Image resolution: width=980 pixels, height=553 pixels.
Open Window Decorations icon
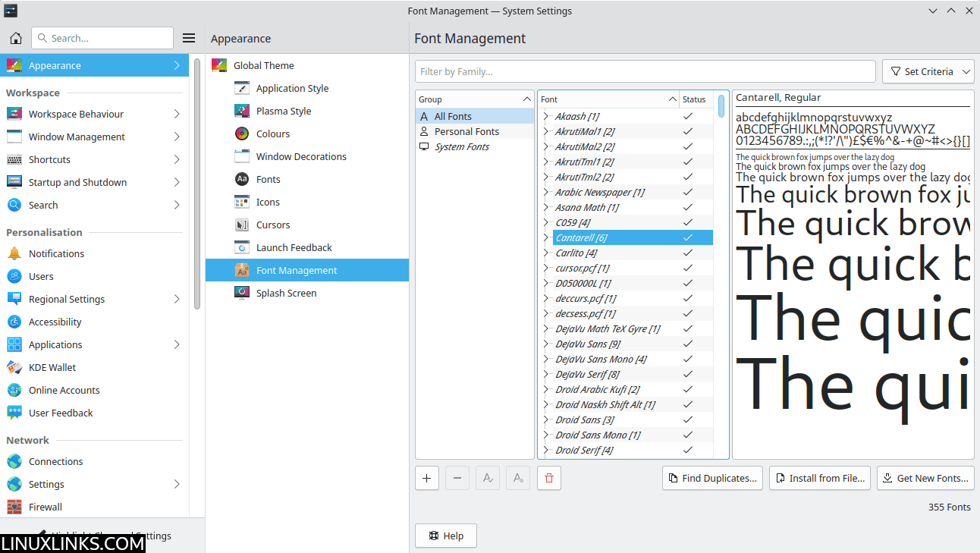242,156
